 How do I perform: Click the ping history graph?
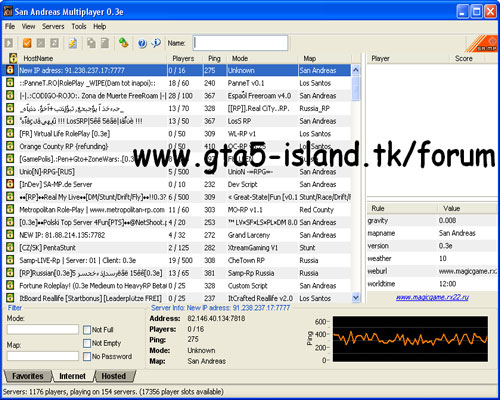pyautogui.click(x=410, y=339)
